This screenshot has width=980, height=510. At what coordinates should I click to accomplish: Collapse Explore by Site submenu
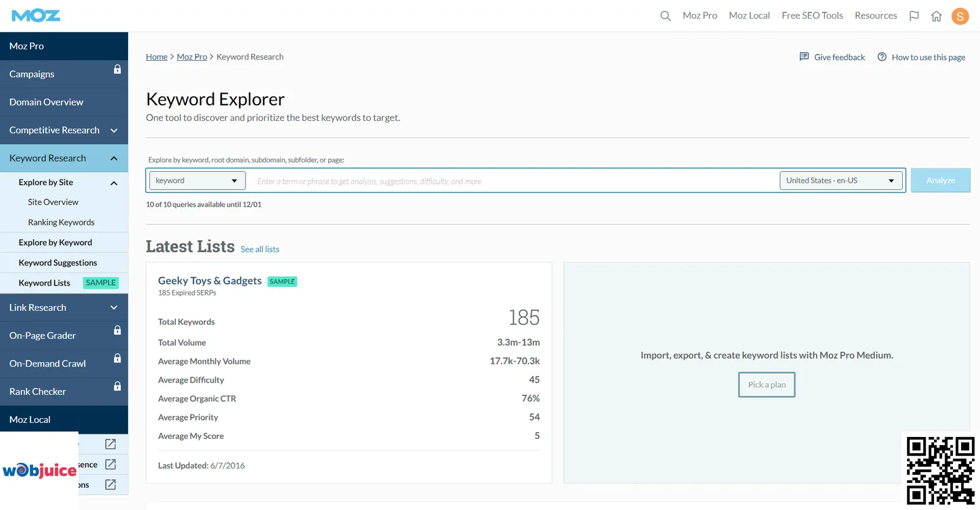114,183
